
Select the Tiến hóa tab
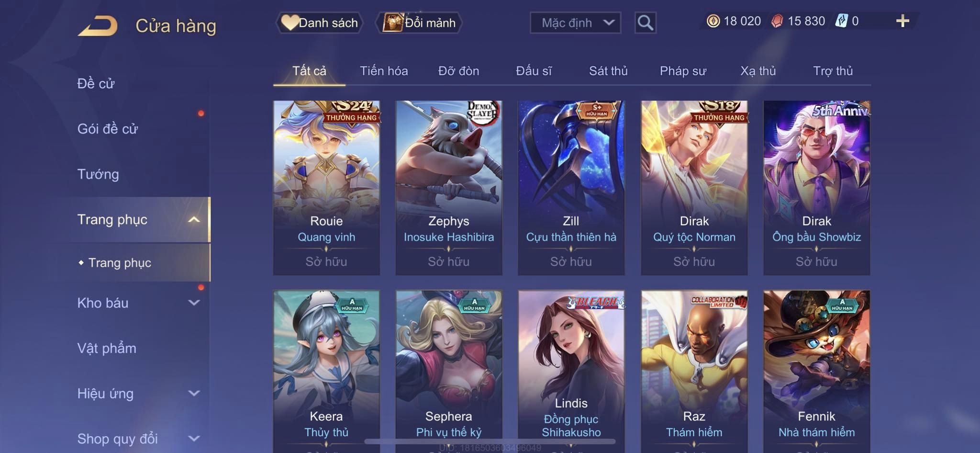[x=384, y=71]
